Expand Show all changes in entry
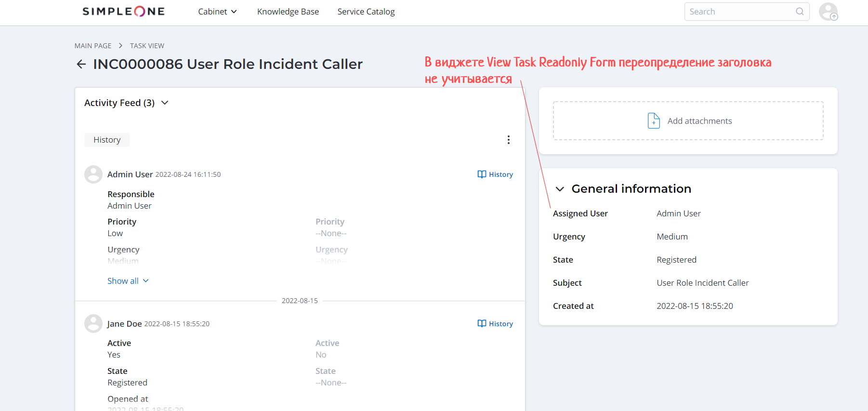The image size is (868, 411). [x=128, y=281]
